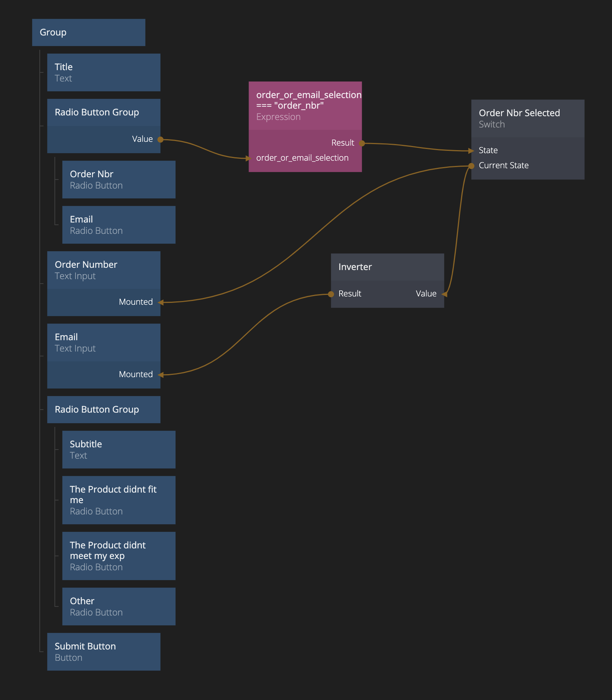
Task: Select the Title text node
Action: click(x=103, y=72)
